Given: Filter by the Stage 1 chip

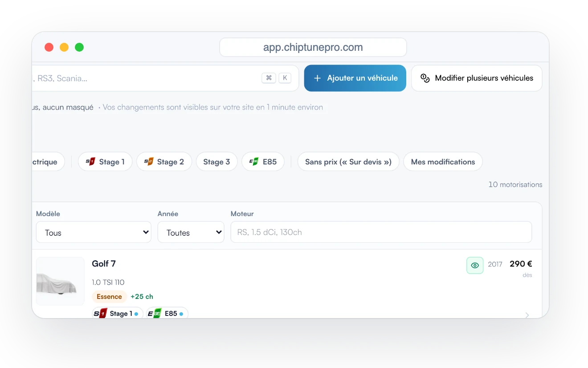Looking at the screenshot, I should [105, 162].
